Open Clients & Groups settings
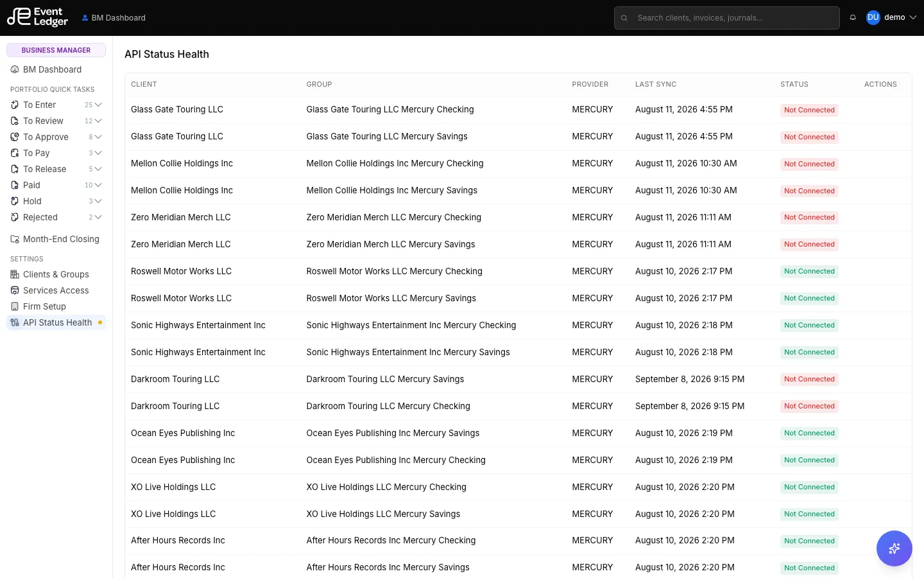 tap(56, 274)
